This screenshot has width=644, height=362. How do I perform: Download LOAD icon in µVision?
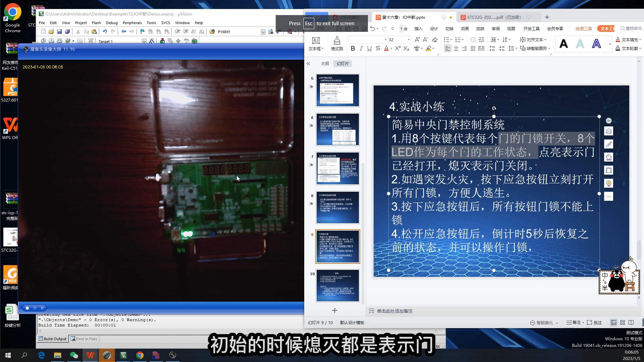pyautogui.click(x=91, y=41)
